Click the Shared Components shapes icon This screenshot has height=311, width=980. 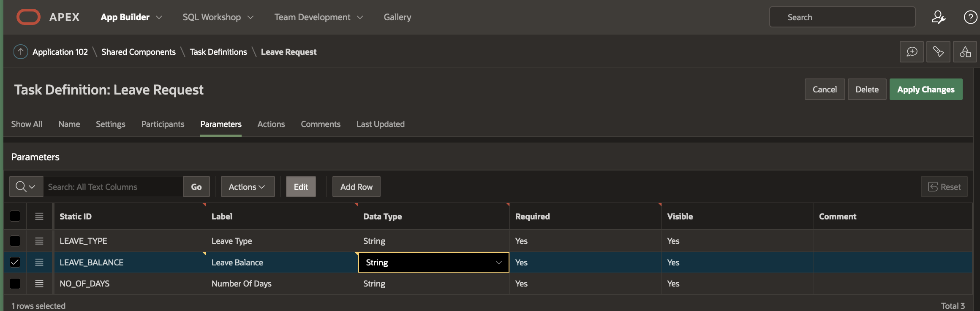click(x=965, y=52)
